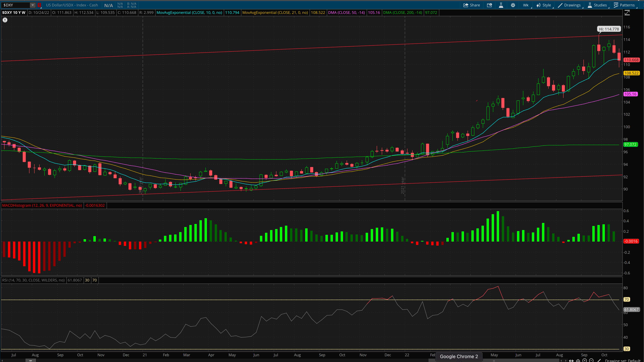Click the red number 1 link indicator
This screenshot has height=362, width=644.
point(39,5)
